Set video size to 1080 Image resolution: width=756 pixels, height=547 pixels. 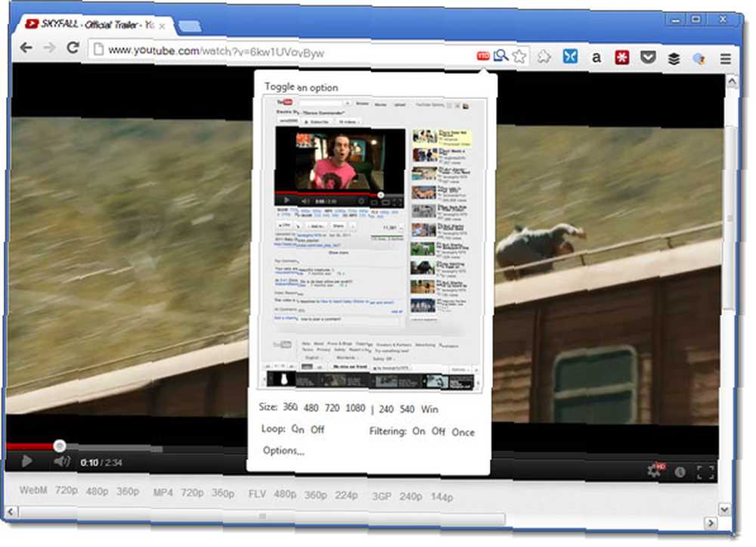[355, 408]
